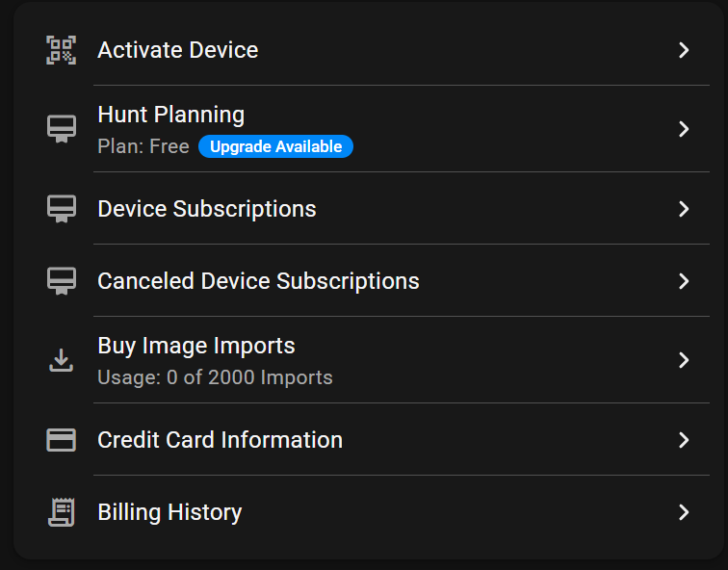Click the Billing History receipt icon
The width and height of the screenshot is (728, 570).
pyautogui.click(x=62, y=512)
